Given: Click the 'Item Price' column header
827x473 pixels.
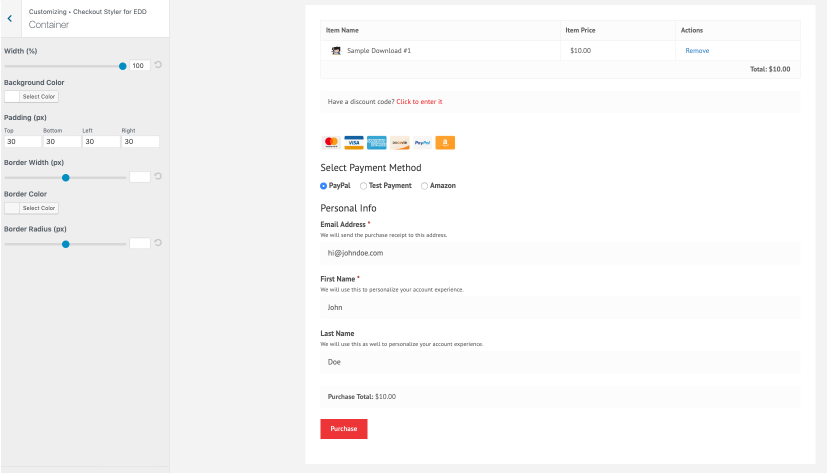Looking at the screenshot, I should tap(580, 30).
